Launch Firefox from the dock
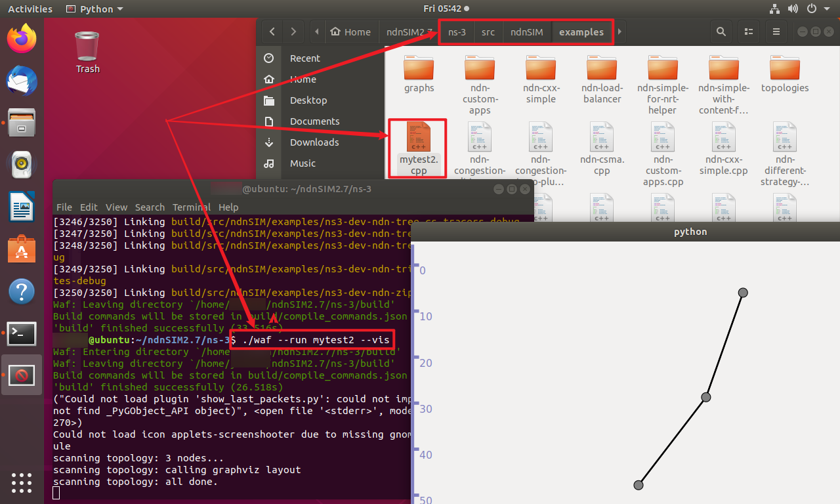Image resolution: width=840 pixels, height=504 pixels. (x=22, y=38)
